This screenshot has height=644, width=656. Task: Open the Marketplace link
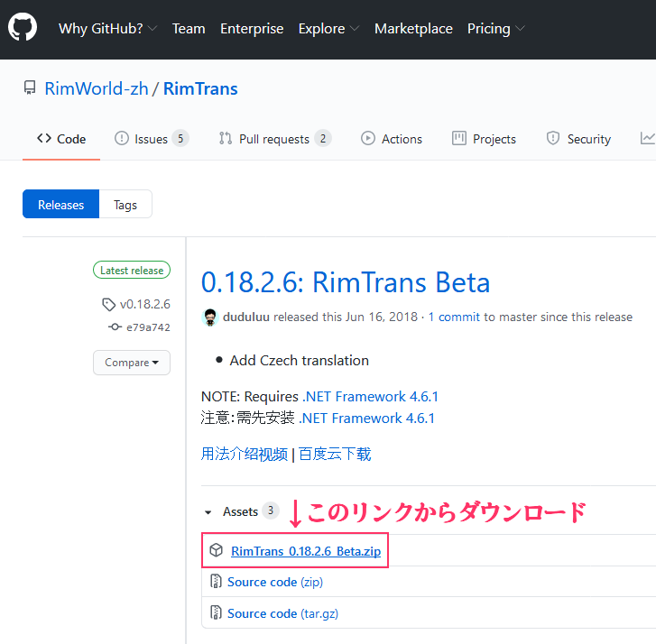point(413,29)
